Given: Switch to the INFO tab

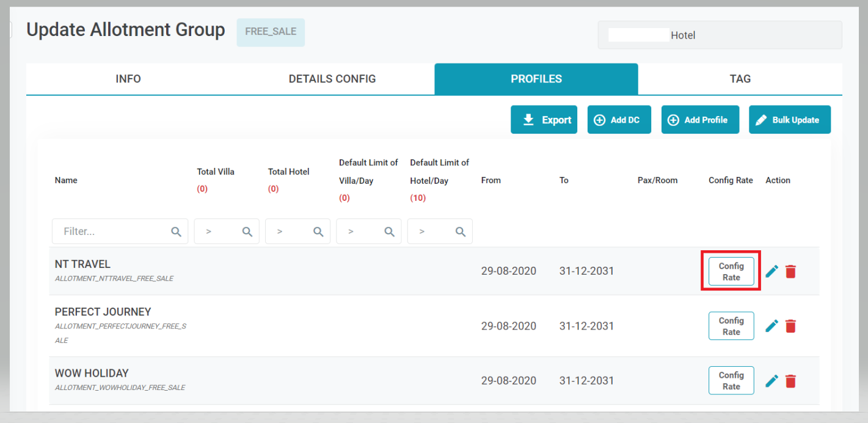Looking at the screenshot, I should point(128,79).
